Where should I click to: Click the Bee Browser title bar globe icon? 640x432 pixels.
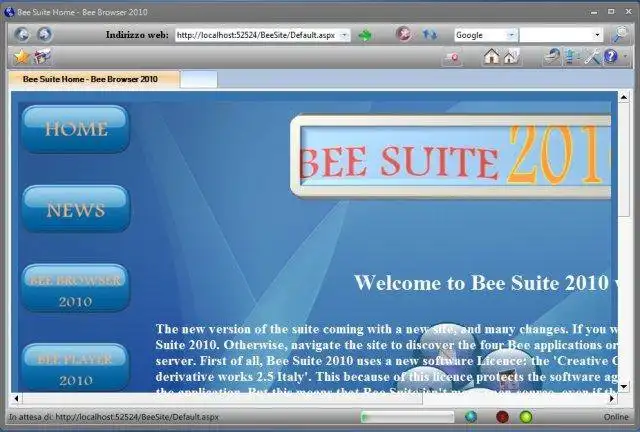click(9, 12)
